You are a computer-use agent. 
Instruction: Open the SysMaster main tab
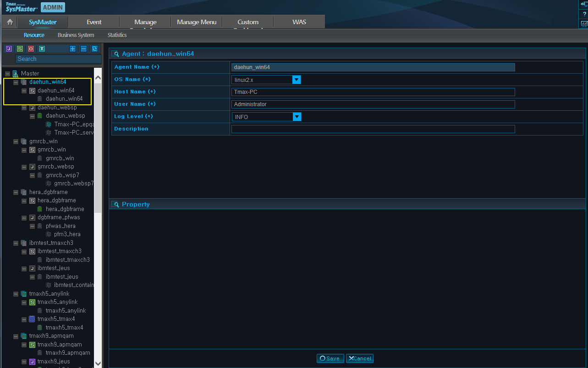pyautogui.click(x=43, y=22)
